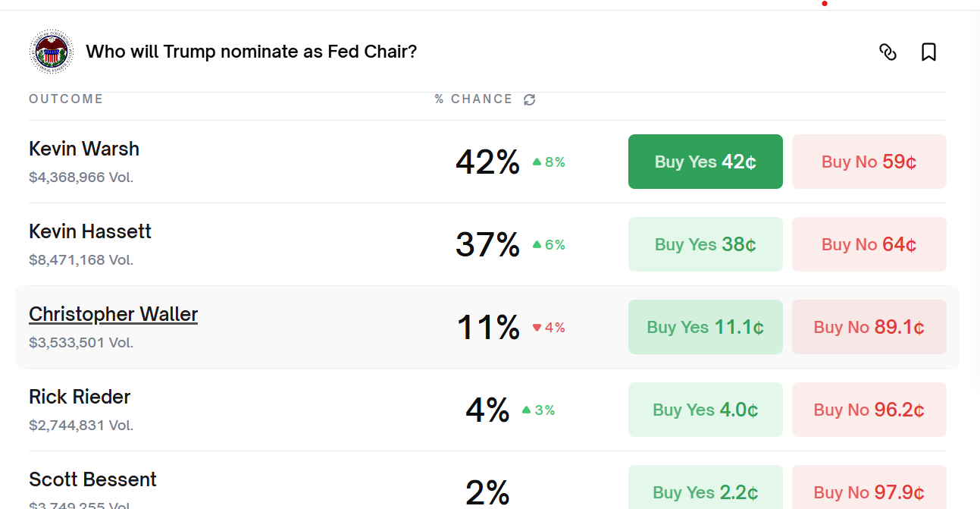This screenshot has width=980, height=509.
Task: Buy No on Kevin Hassett at 64¢
Action: coord(869,244)
